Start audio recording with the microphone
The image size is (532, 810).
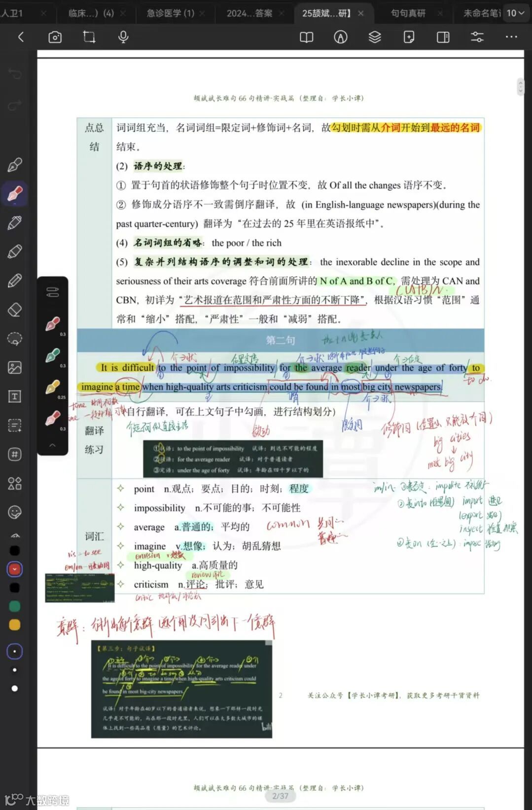(123, 37)
